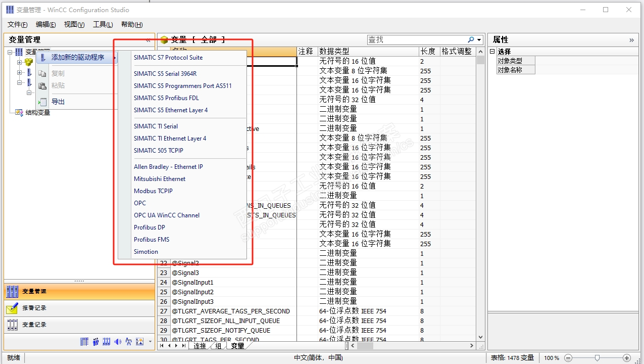This screenshot has width=644, height=364.
Task: Click the table vertical scrollbar
Action: [x=480, y=195]
